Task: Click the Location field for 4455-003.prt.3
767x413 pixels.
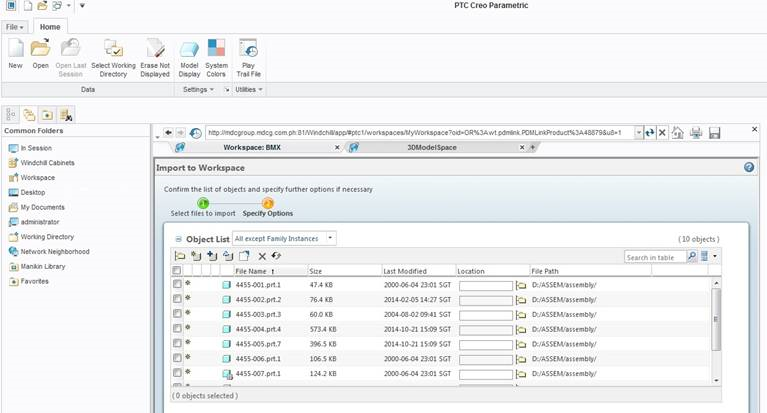Action: click(486, 315)
